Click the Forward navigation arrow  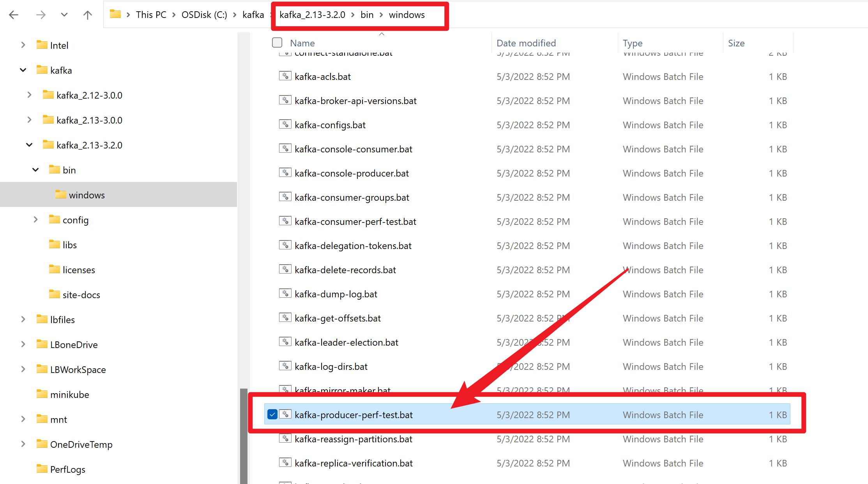[41, 15]
